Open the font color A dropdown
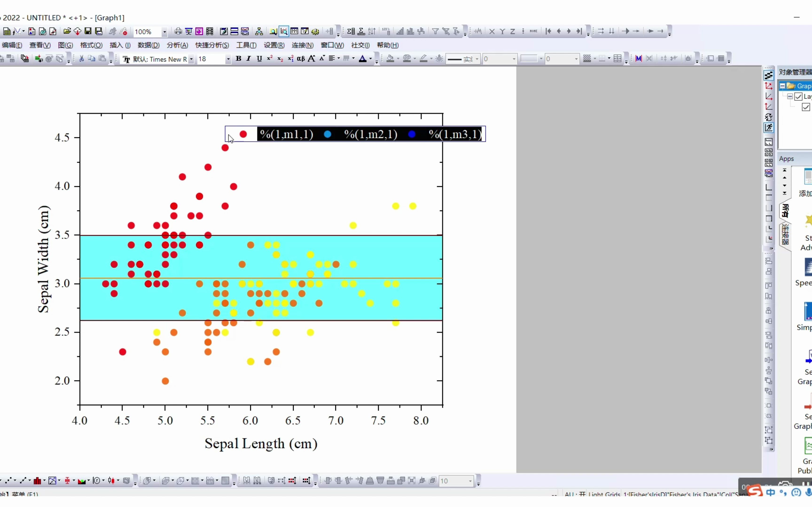 (x=371, y=59)
